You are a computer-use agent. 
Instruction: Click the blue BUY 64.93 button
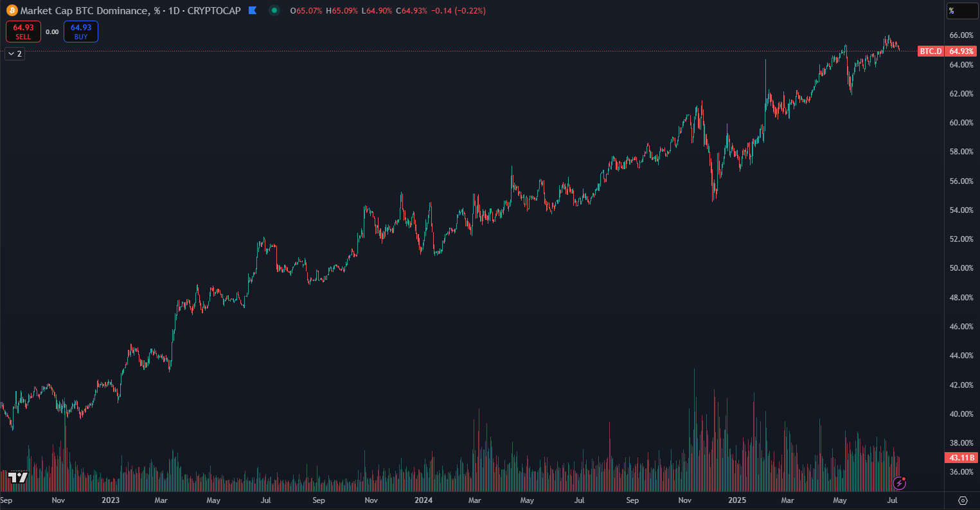(81, 32)
